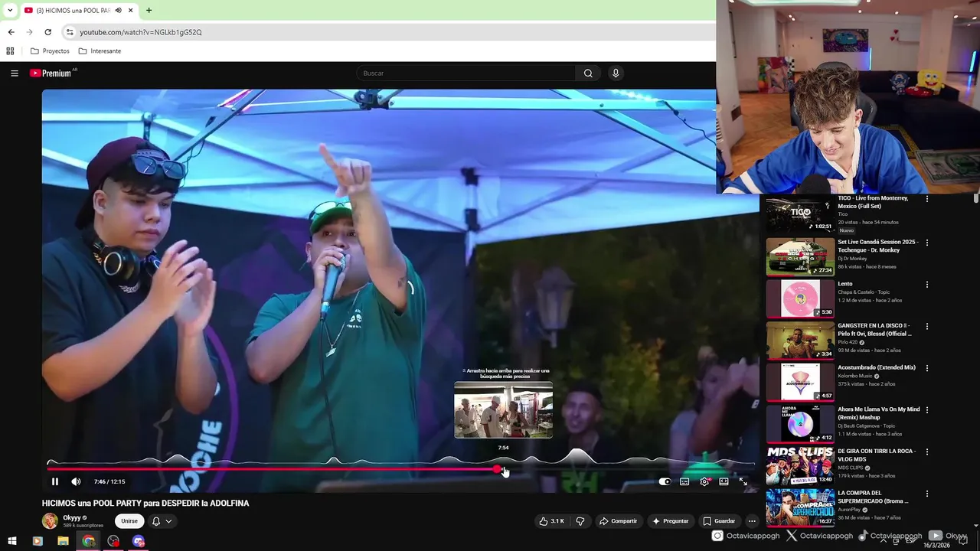Click the Unirse join button
The width and height of the screenshot is (980, 551).
click(x=129, y=521)
